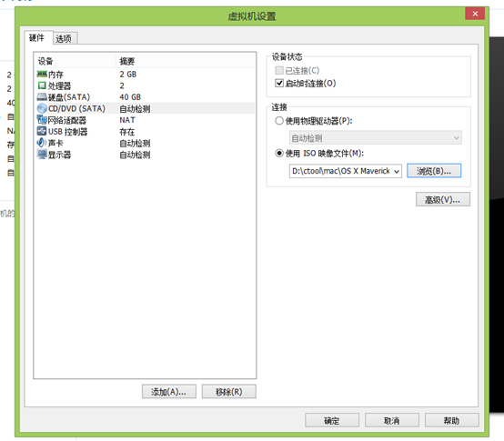
Task: Switch to the 选项 tab
Action: tap(65, 38)
